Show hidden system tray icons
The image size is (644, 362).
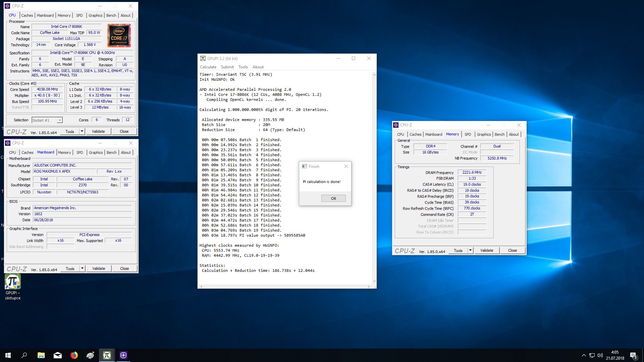point(584,355)
